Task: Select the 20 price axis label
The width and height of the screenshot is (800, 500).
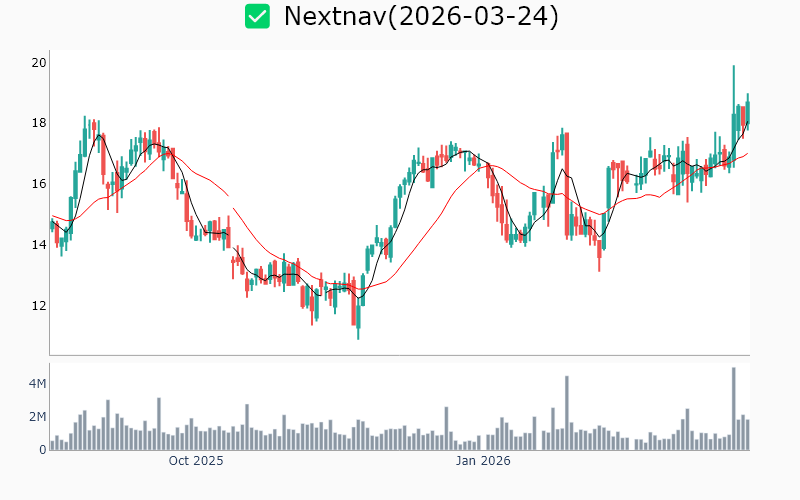Action: [x=39, y=63]
